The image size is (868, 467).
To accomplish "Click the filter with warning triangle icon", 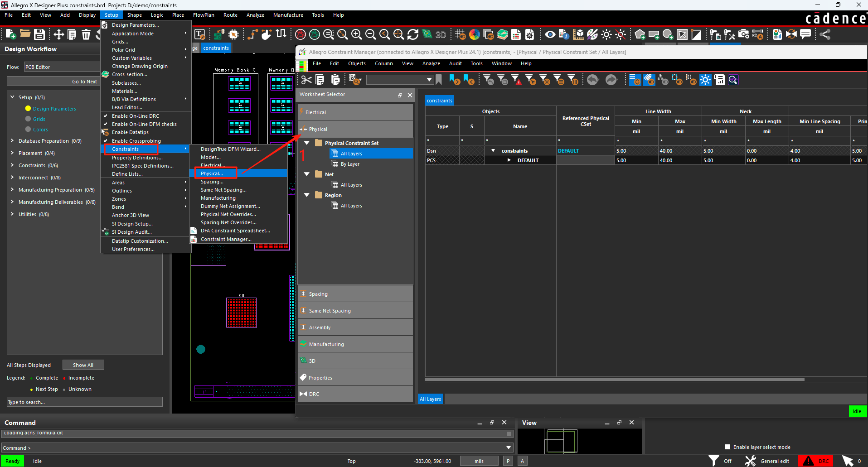I will 516,80.
